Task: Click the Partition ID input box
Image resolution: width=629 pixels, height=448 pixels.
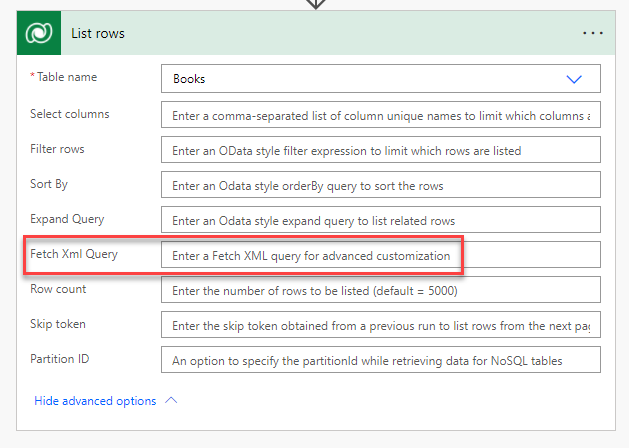Action: click(x=380, y=360)
